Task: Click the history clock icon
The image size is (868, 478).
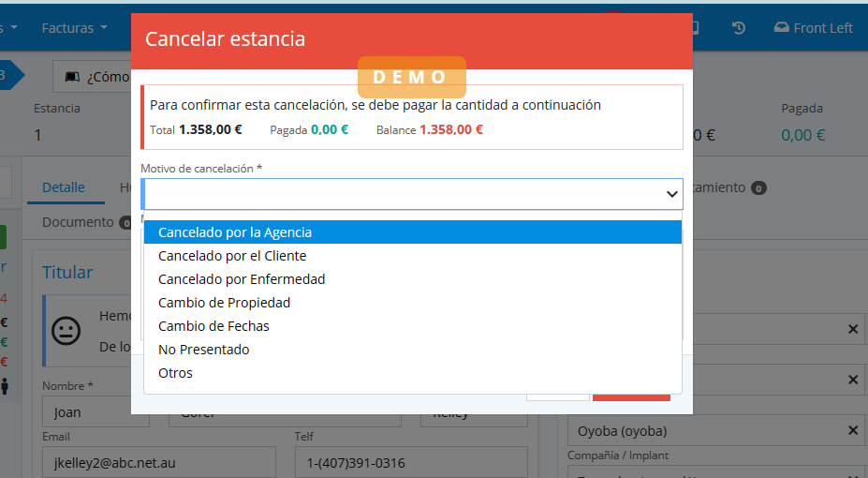Action: 739,28
